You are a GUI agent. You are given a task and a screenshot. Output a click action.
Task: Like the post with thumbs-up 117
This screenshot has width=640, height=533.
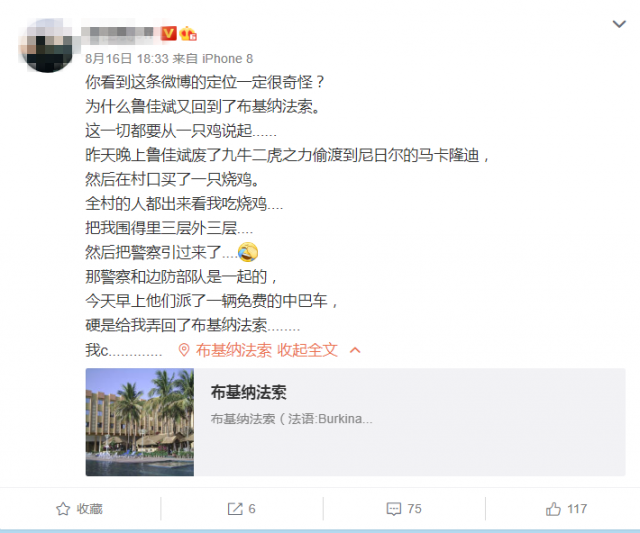click(566, 509)
